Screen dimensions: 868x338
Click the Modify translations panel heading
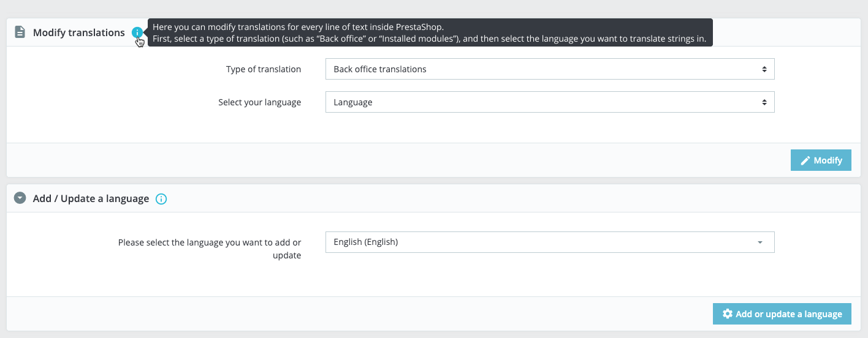click(x=79, y=32)
